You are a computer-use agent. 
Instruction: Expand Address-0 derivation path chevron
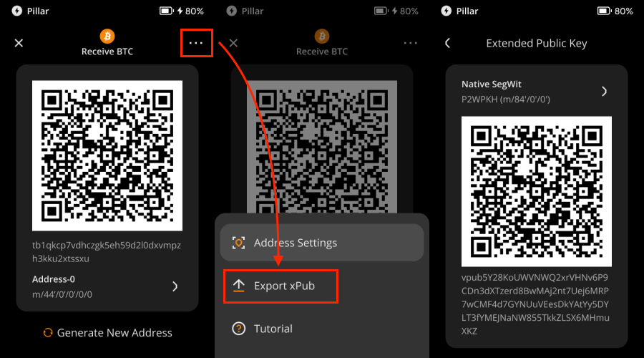[175, 286]
